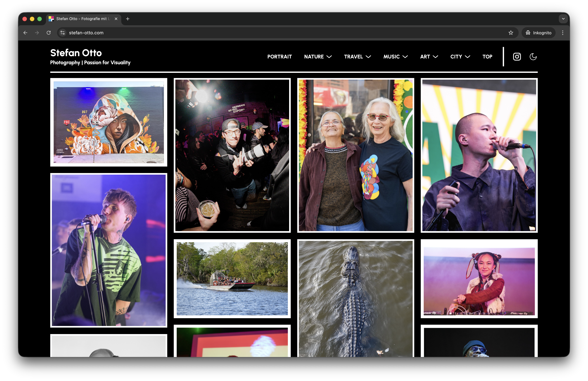Open the PORTRAIT menu item

coord(279,57)
